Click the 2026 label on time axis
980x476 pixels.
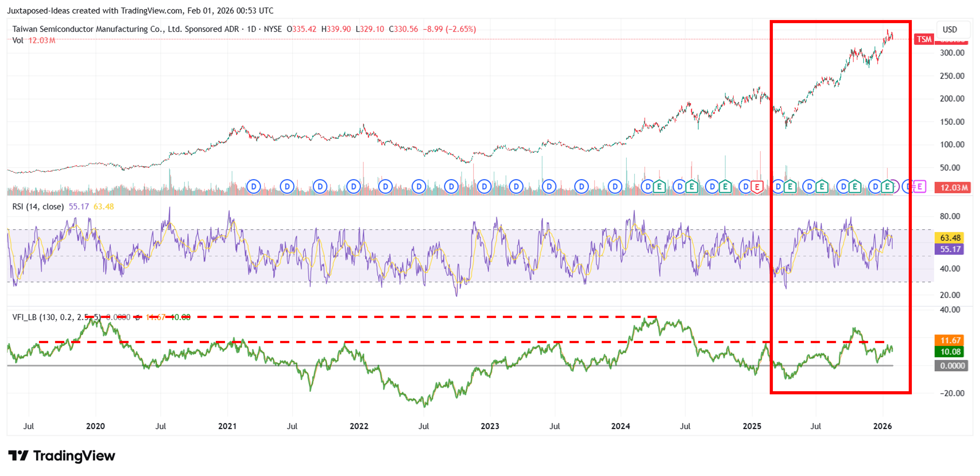click(x=882, y=426)
